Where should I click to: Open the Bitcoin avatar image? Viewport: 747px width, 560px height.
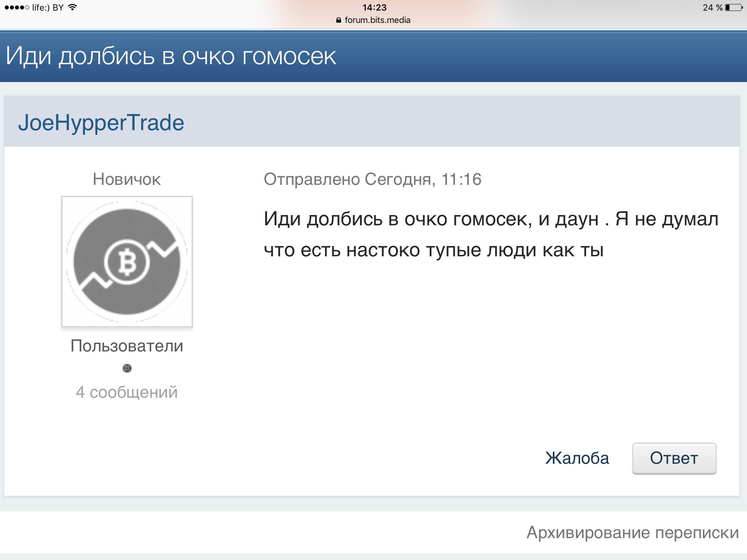(127, 261)
